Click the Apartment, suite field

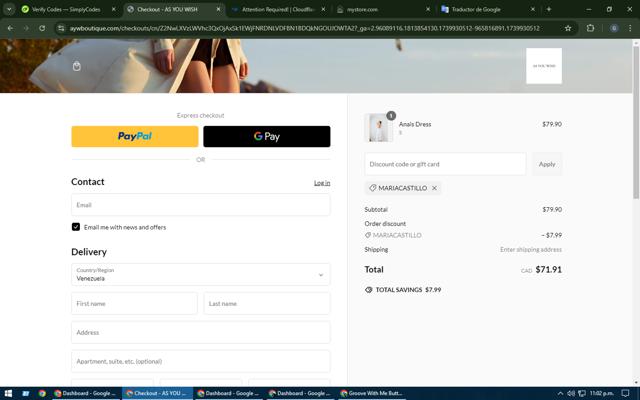[x=200, y=362]
